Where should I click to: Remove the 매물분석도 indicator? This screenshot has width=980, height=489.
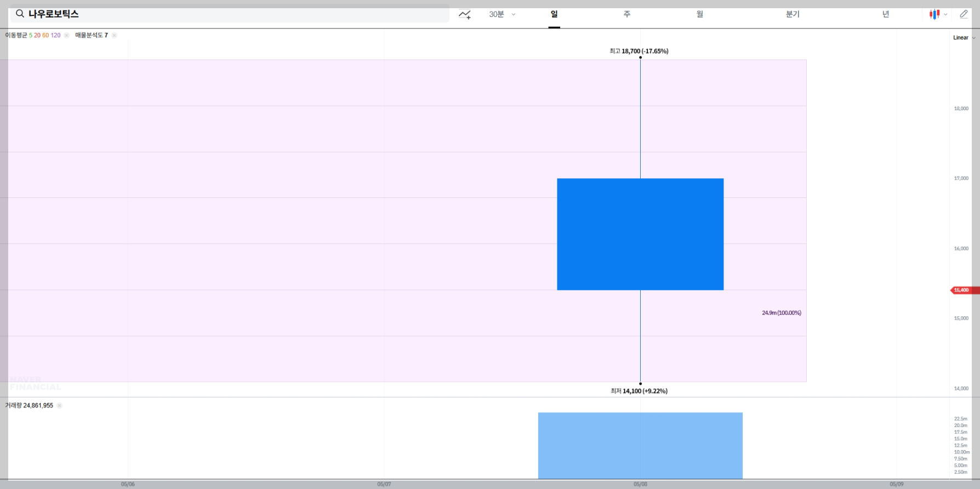(114, 35)
